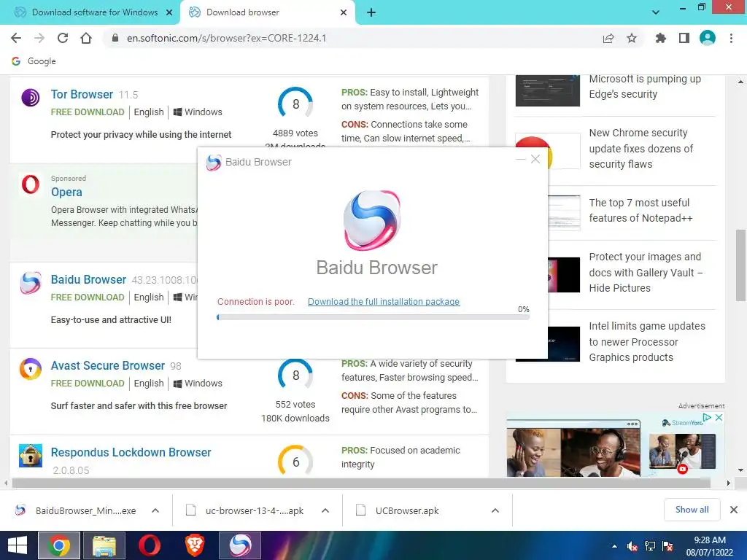
Task: Open the Google bookmark
Action: (34, 61)
